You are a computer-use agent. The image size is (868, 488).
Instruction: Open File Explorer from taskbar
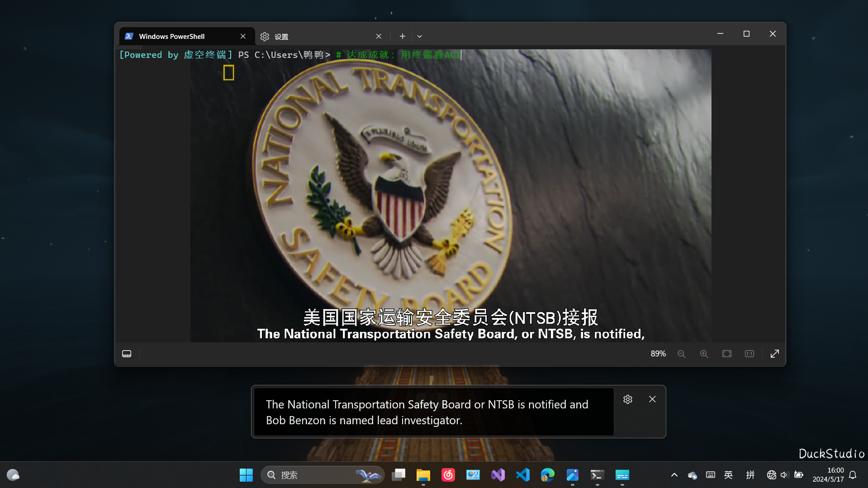423,475
